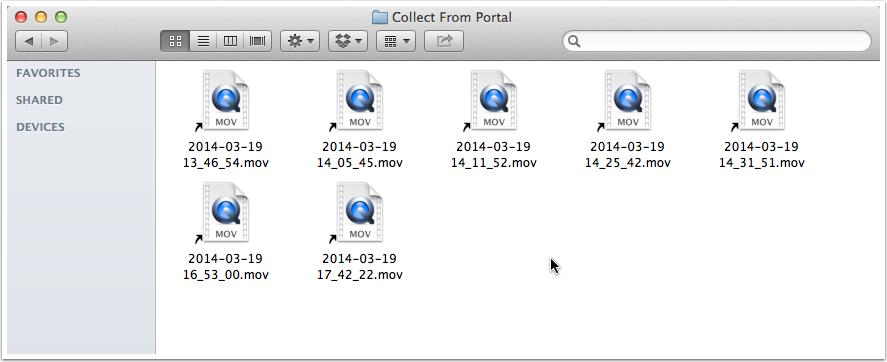
Task: Click in the Finder search field
Action: 717,41
